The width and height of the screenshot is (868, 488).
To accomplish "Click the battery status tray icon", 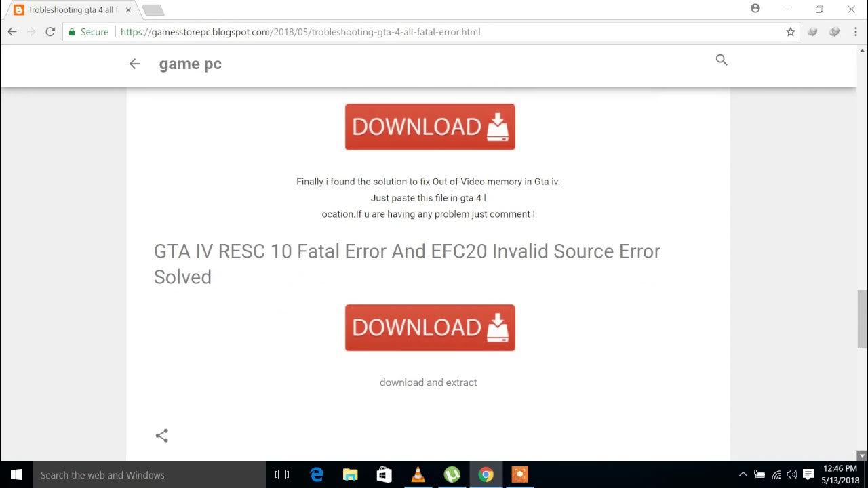I will [759, 474].
